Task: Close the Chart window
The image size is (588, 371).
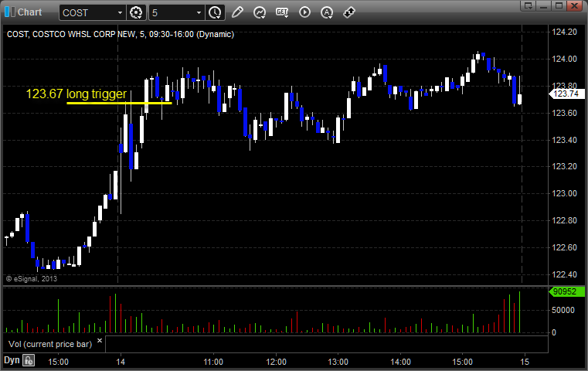Action: [x=574, y=5]
